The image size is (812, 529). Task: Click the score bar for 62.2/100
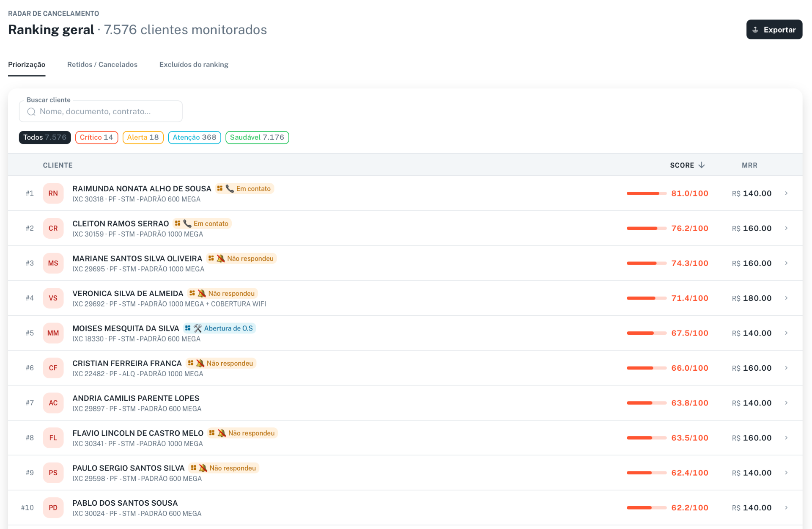647,508
